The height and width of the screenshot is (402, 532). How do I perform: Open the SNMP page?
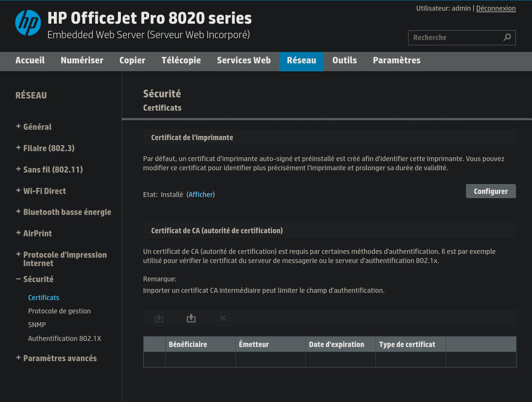[37, 325]
